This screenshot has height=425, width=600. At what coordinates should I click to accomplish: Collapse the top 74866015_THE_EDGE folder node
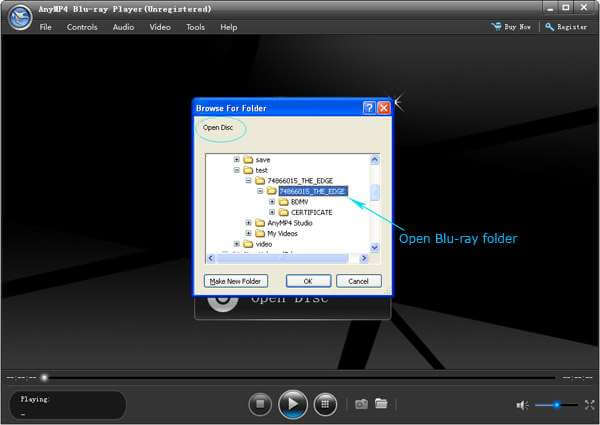point(248,180)
